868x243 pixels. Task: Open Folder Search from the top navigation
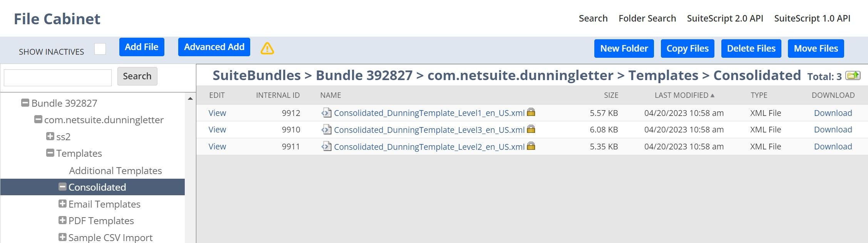click(x=647, y=18)
